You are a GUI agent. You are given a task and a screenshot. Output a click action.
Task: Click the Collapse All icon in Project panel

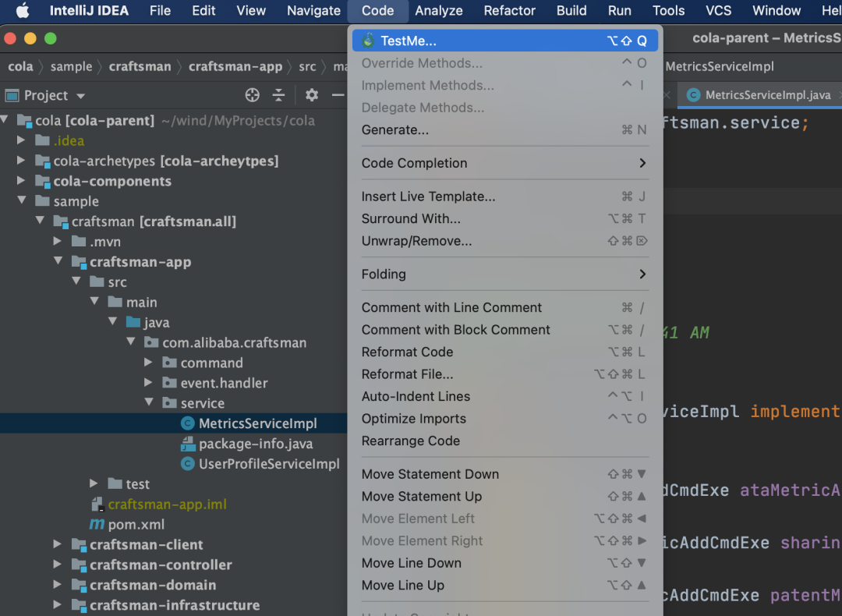click(278, 95)
